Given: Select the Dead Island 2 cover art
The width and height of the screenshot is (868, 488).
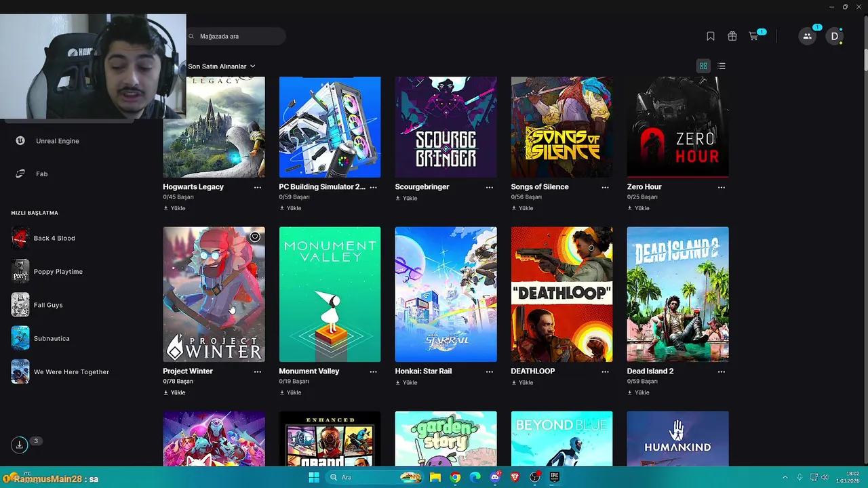Looking at the screenshot, I should click(x=678, y=294).
